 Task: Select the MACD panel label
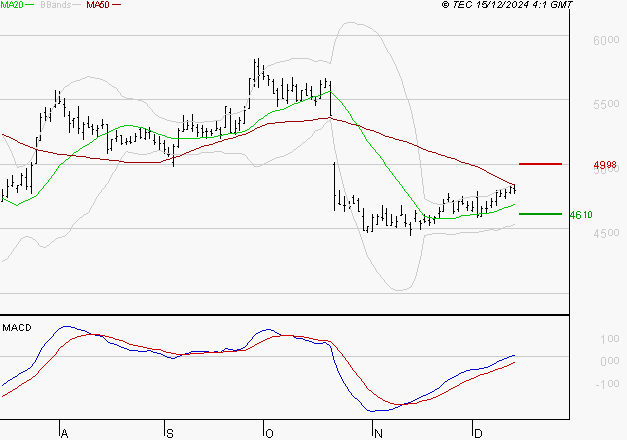click(17, 327)
